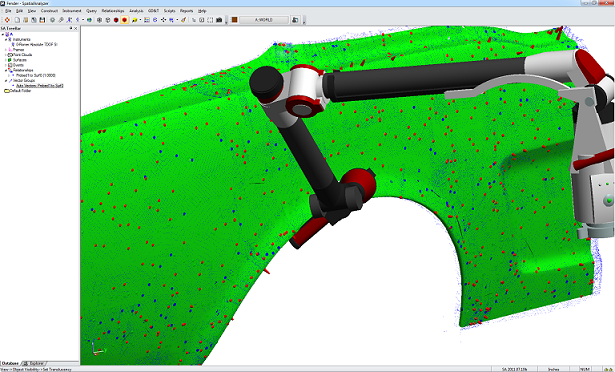Click the brown color swatch in toolbar
Viewport: 615px width, 372px height.
(235, 20)
